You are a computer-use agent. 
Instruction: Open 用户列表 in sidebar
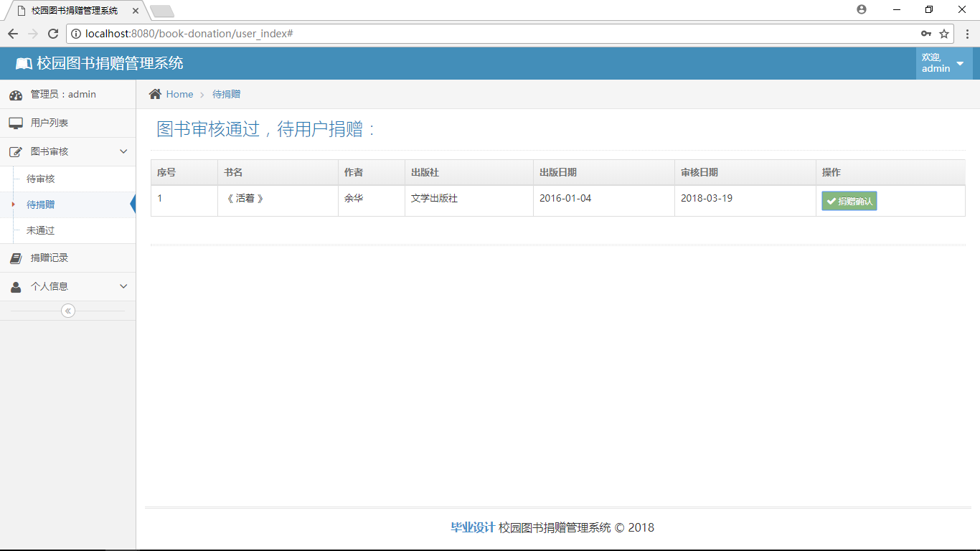(67, 123)
